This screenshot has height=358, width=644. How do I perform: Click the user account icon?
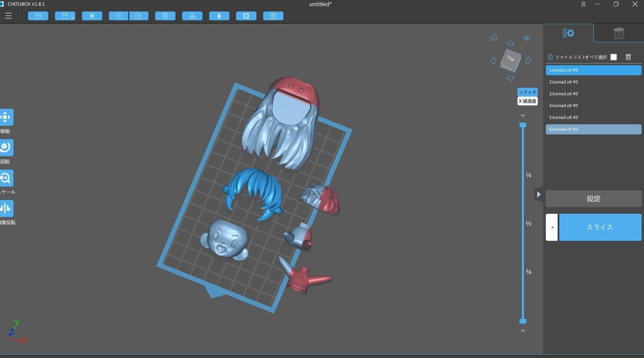[583, 4]
